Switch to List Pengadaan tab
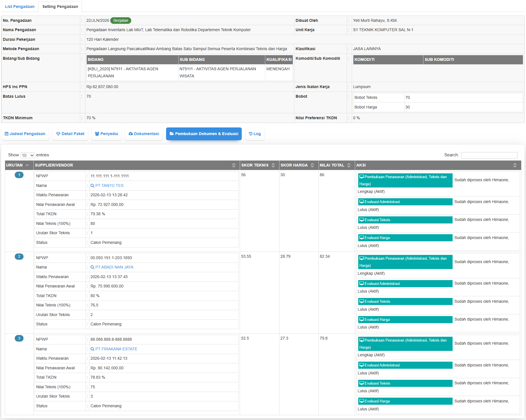The height and width of the screenshot is (420, 526). click(20, 7)
